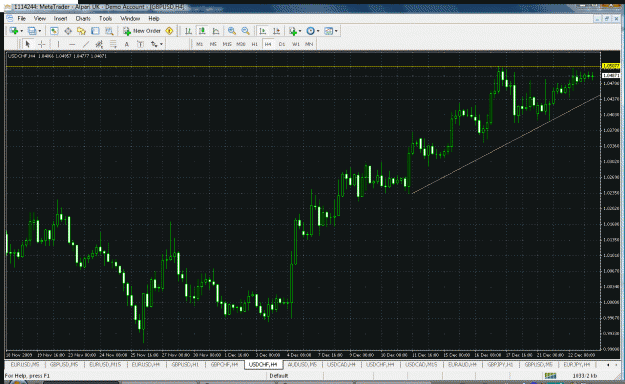Switch to the USDCAD,M15 chart tab
Viewport: 625px width, 384px height.
click(x=421, y=364)
